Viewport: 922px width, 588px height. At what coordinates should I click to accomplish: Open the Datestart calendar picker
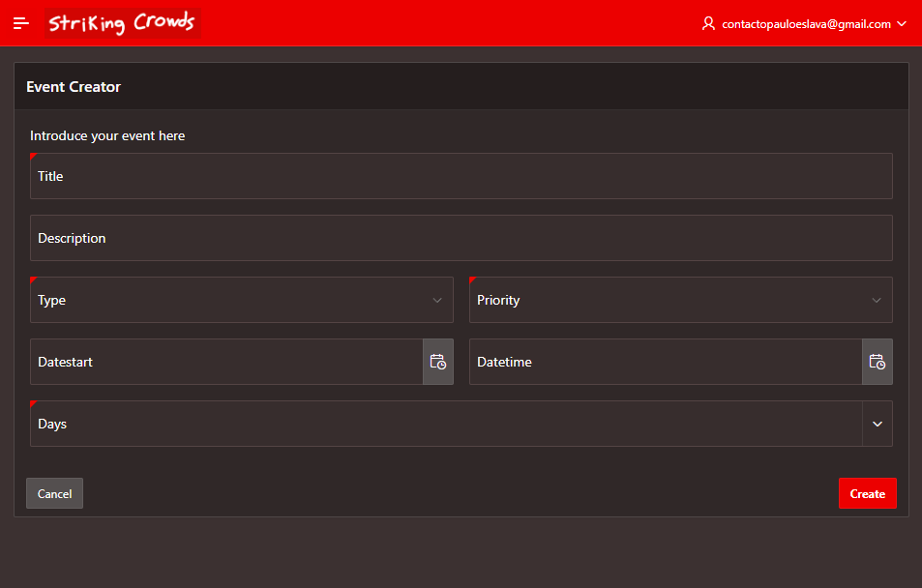pos(438,362)
